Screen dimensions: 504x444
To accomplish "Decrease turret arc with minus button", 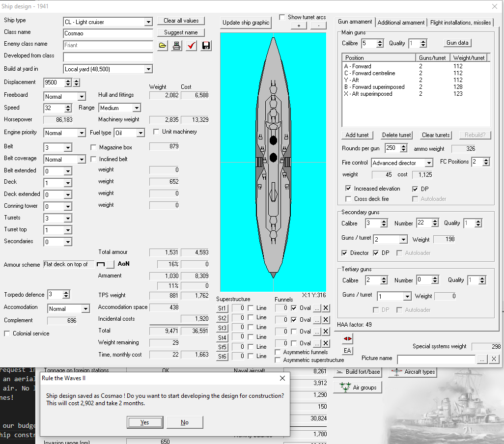I will point(318,26).
